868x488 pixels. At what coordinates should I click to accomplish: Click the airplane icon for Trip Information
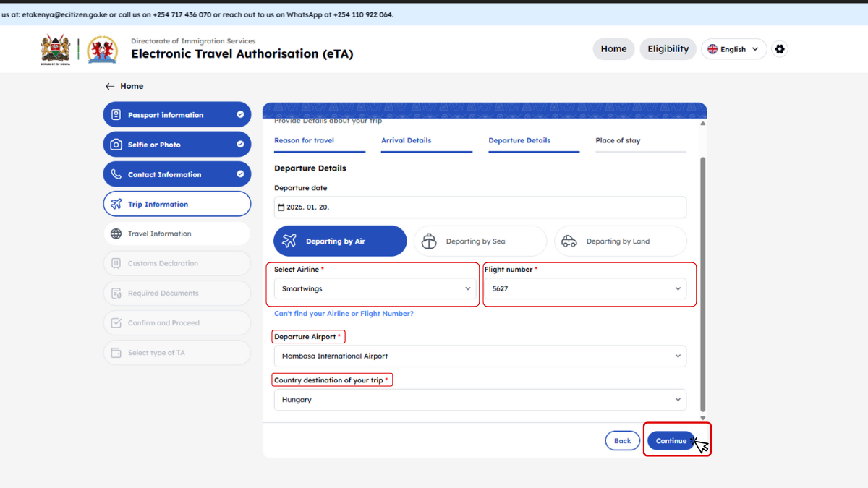coord(116,204)
